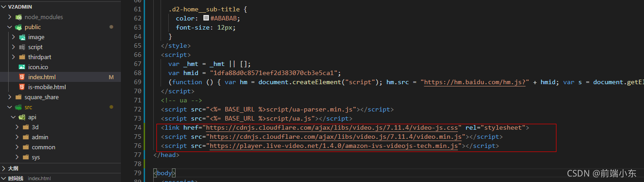Click the src folder icon
Image resolution: width=644 pixels, height=182 pixels.
click(19, 107)
